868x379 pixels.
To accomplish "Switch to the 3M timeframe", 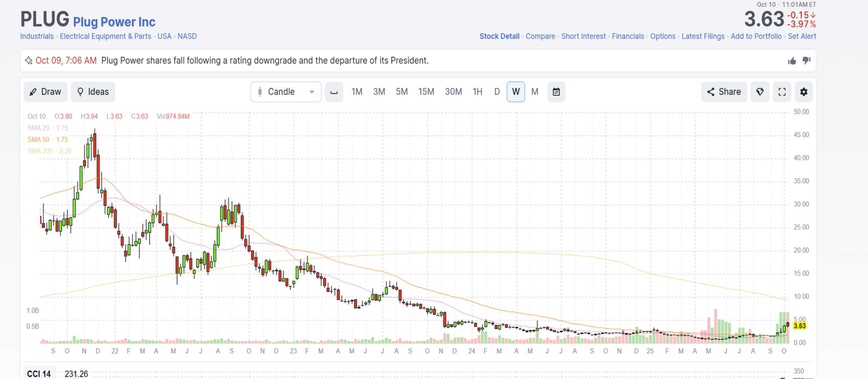I will pos(379,92).
